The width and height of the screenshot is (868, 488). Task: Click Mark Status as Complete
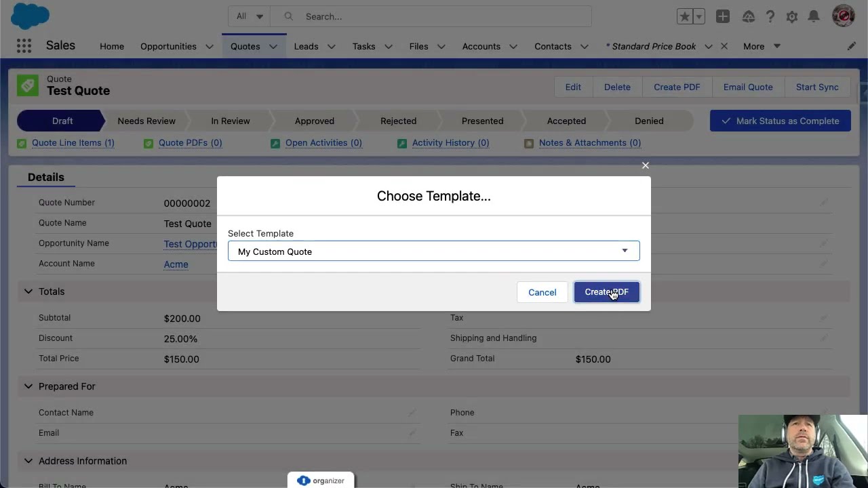[x=780, y=121]
